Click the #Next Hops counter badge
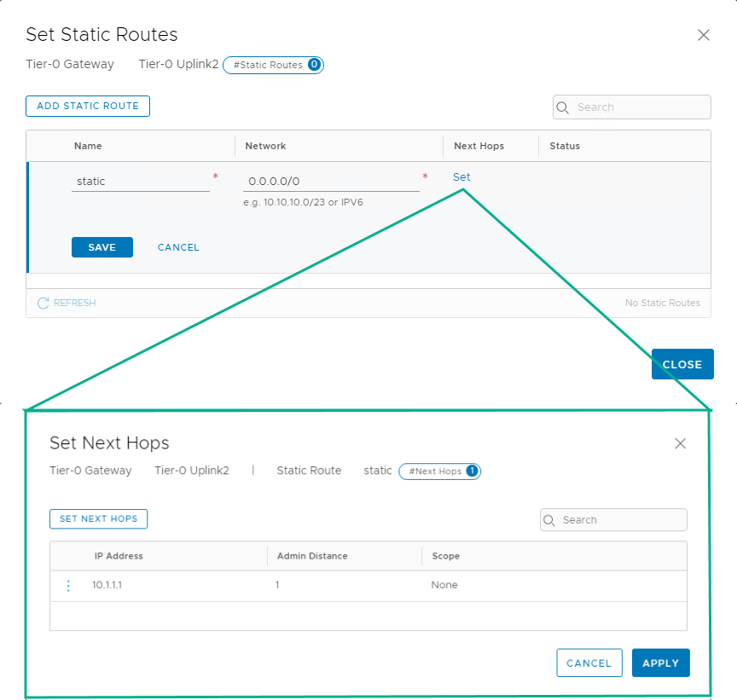 pos(439,471)
